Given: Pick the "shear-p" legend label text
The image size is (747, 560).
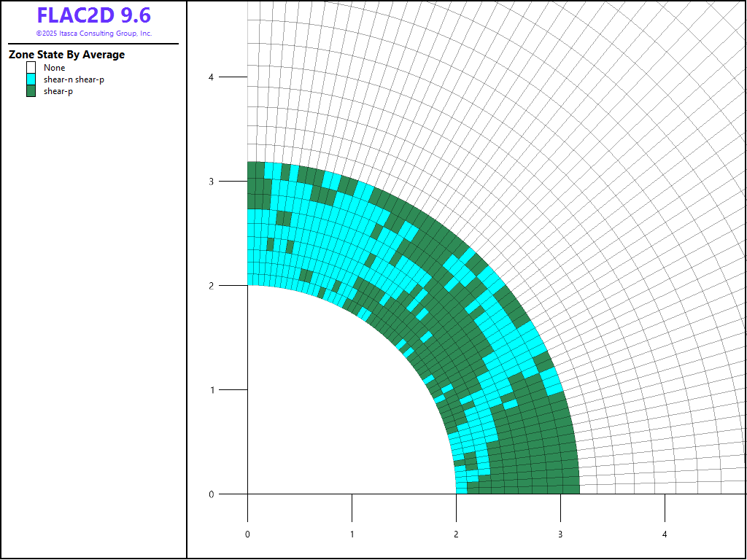Looking at the screenshot, I should coord(58,91).
